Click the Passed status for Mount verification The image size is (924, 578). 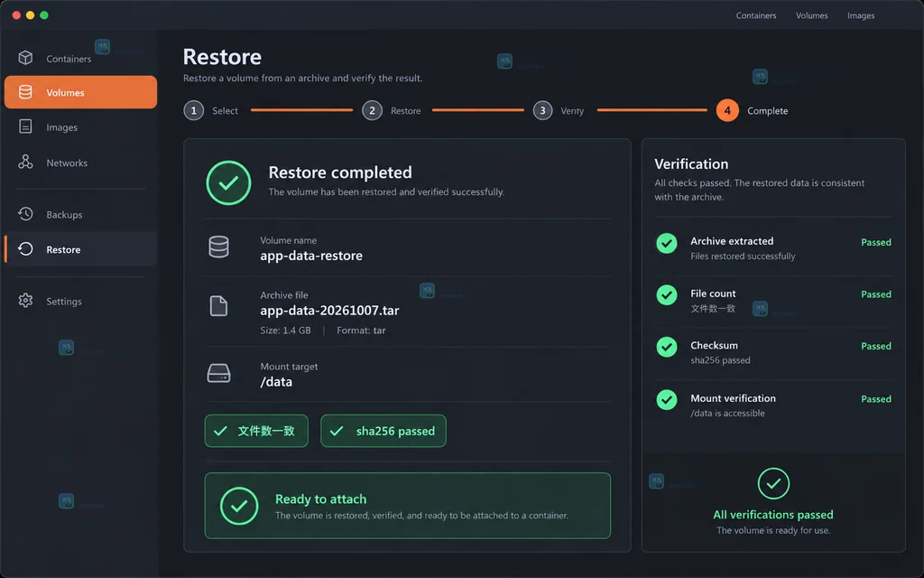(x=875, y=399)
